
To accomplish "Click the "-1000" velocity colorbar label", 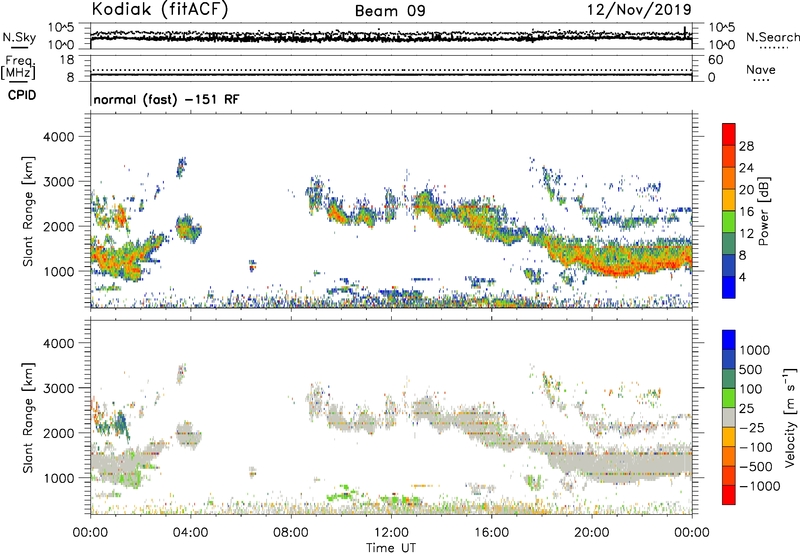I will pos(759,486).
